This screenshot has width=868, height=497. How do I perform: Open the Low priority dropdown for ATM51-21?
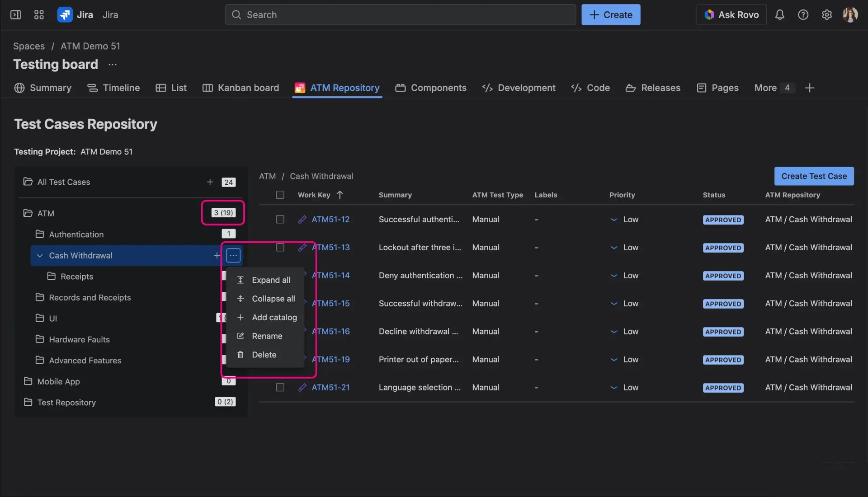(624, 388)
